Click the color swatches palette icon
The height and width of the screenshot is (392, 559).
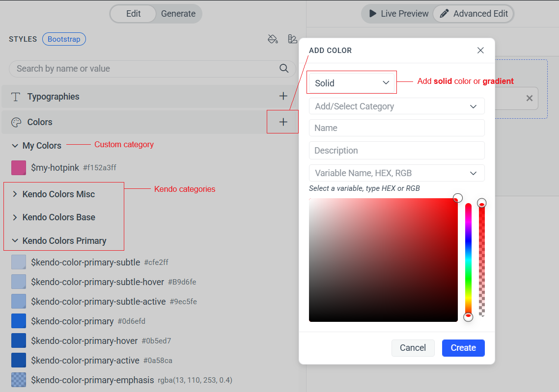coord(292,39)
